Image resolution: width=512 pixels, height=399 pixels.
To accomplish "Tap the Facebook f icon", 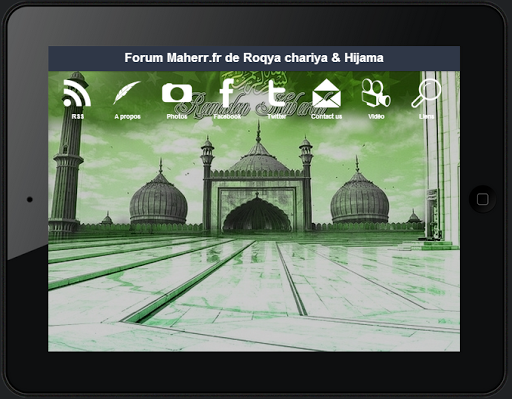I will 227,93.
